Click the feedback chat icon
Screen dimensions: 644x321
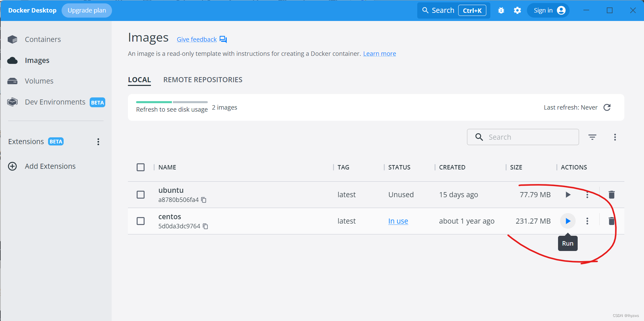pyautogui.click(x=223, y=40)
